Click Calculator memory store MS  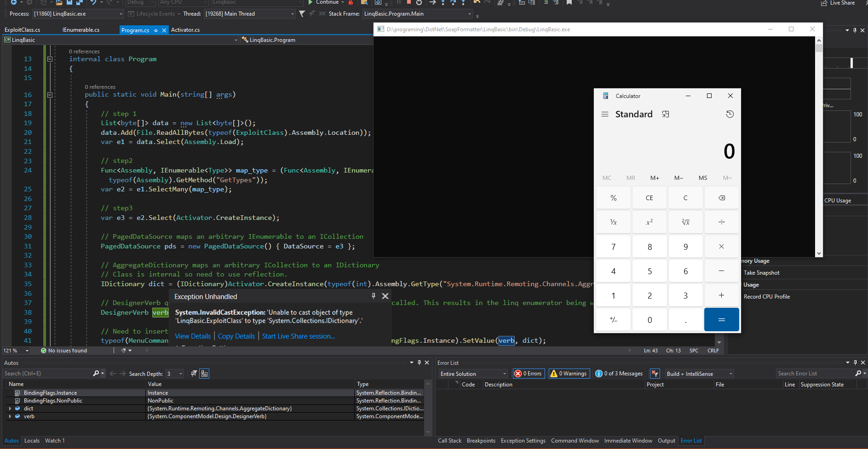[x=703, y=178]
